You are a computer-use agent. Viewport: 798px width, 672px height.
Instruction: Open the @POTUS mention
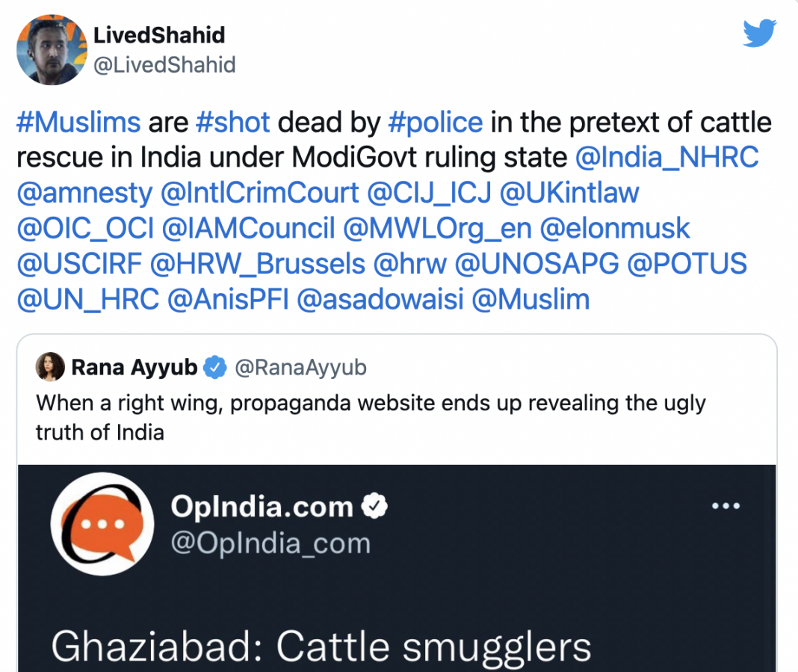point(687,264)
